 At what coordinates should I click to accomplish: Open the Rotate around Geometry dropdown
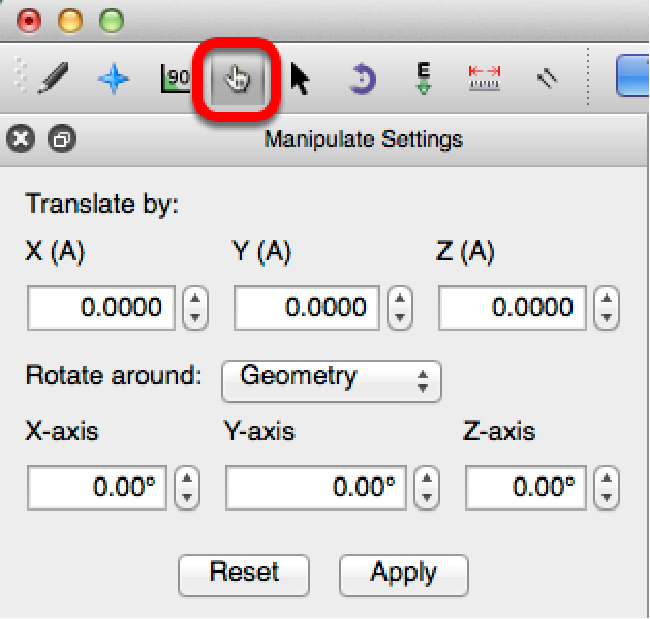[x=331, y=379]
